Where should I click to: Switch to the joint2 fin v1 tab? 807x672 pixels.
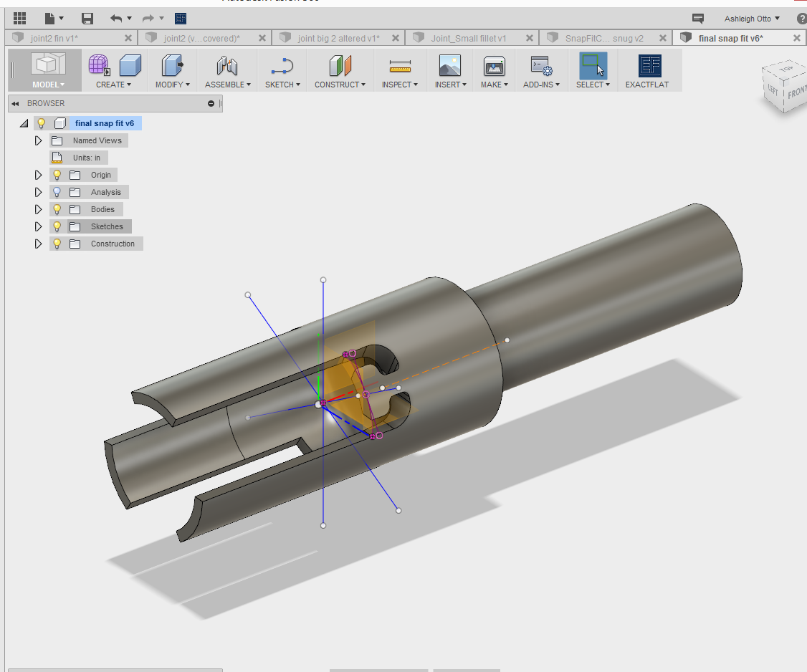pos(54,38)
